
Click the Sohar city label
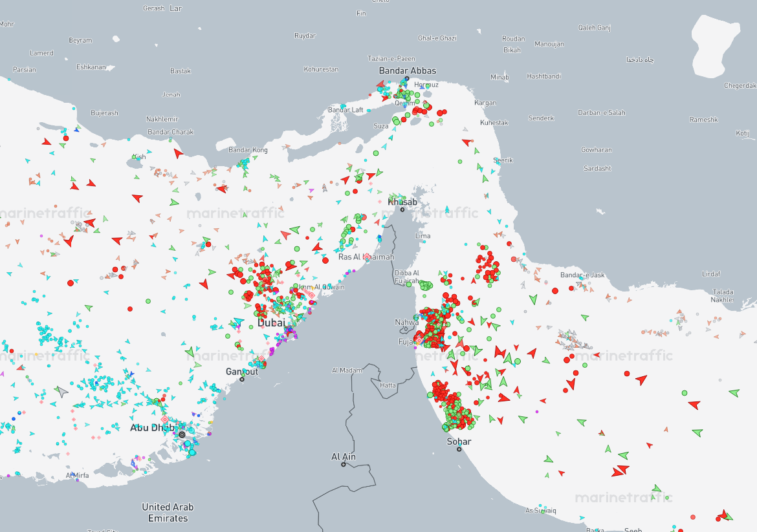coord(459,442)
